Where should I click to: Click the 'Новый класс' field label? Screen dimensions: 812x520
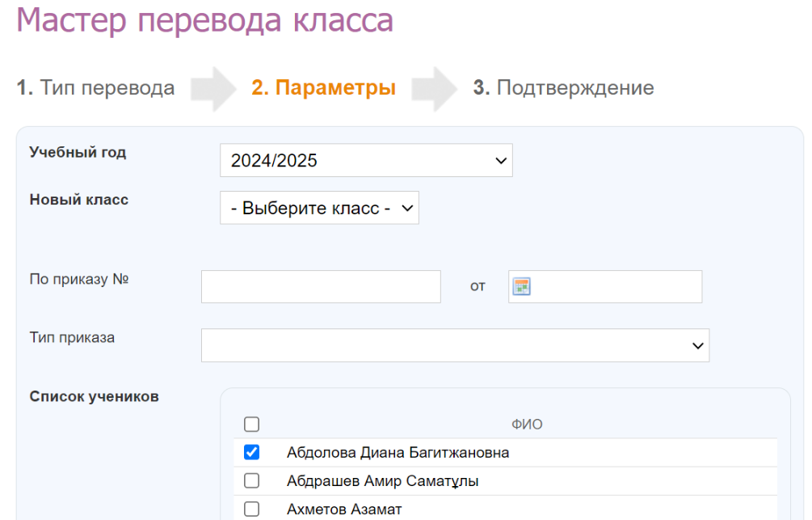(x=79, y=200)
